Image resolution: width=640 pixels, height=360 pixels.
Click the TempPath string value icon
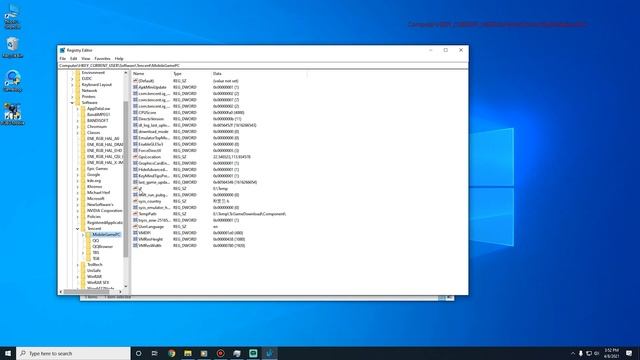[x=136, y=214]
